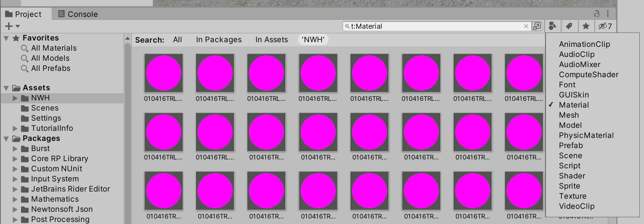Toggle hidden packages visibility eye icon
Image resolution: width=644 pixels, height=224 pixels.
[605, 26]
